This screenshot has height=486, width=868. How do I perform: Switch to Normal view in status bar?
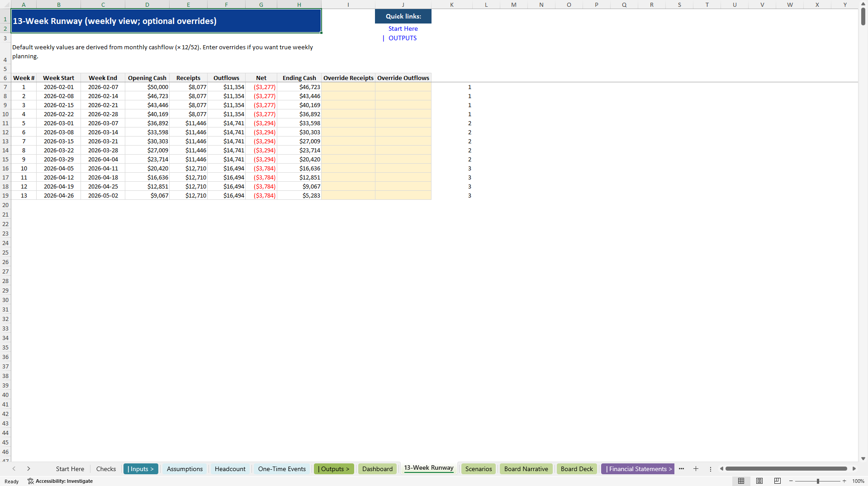741,481
